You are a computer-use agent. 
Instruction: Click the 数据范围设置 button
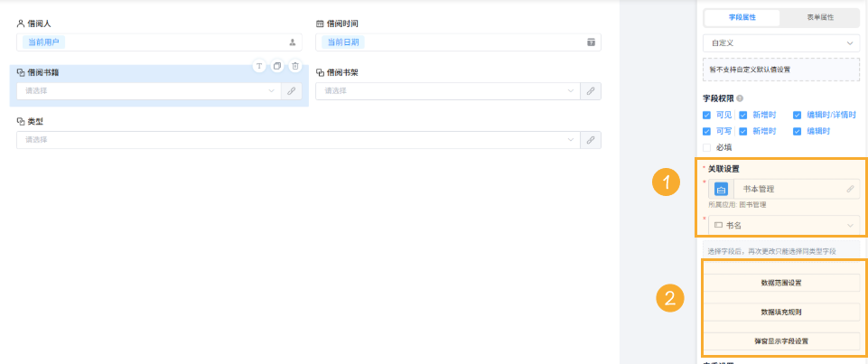781,283
